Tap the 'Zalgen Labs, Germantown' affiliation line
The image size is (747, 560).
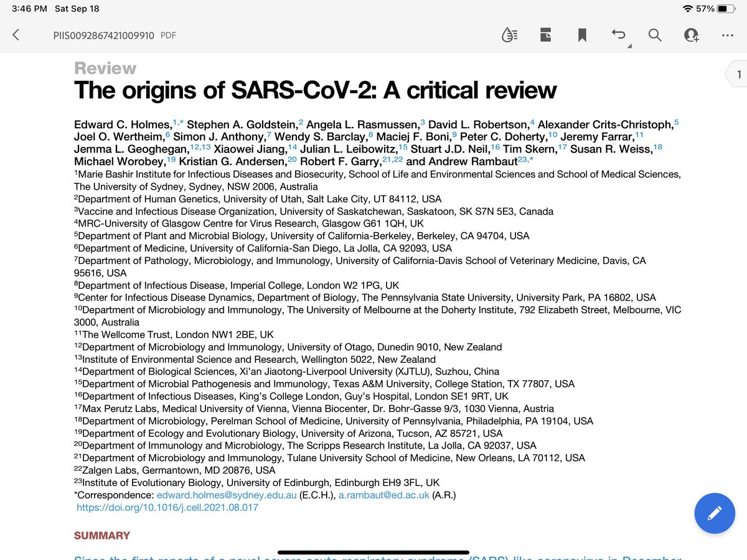point(175,470)
